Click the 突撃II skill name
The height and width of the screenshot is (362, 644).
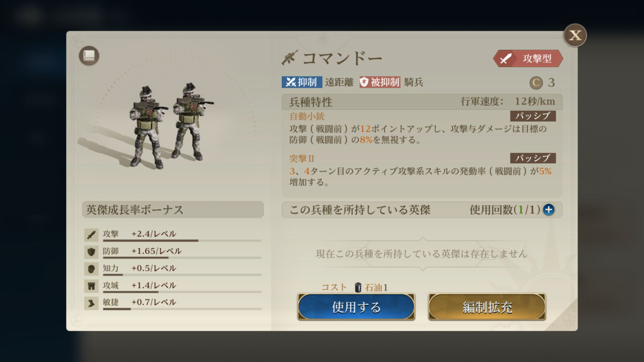[301, 158]
